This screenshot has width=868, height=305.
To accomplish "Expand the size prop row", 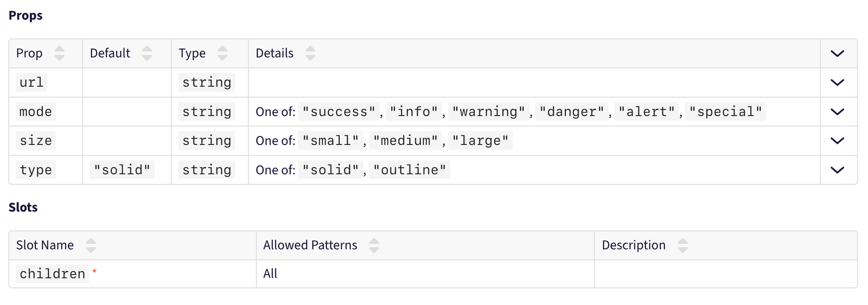I will [838, 141].
